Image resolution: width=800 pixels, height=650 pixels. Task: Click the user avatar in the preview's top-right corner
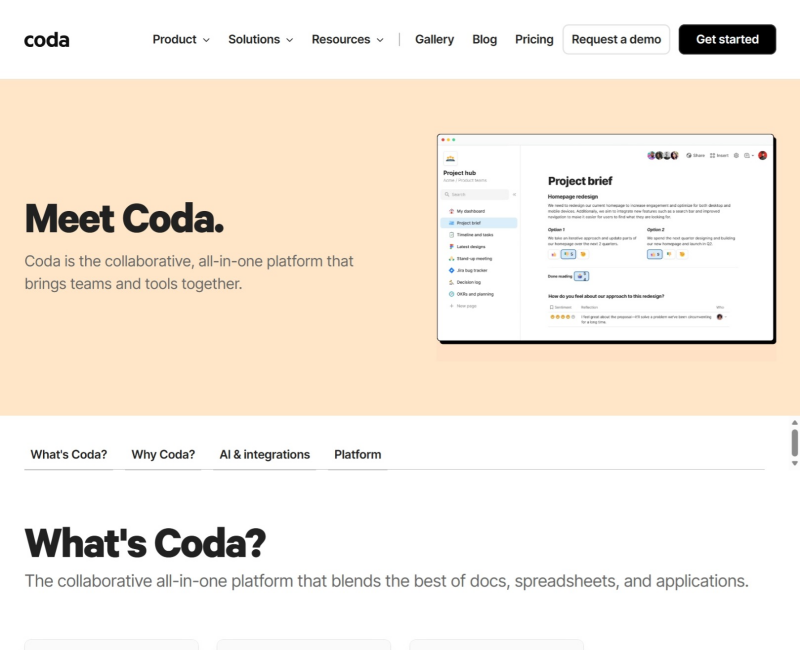(762, 156)
